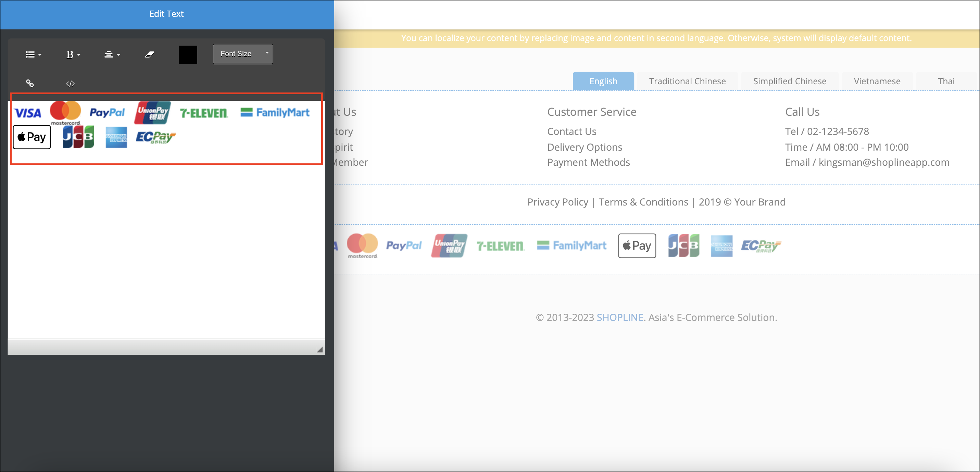This screenshot has width=980, height=472.
Task: Expand the alignment options dropdown
Action: pos(113,54)
